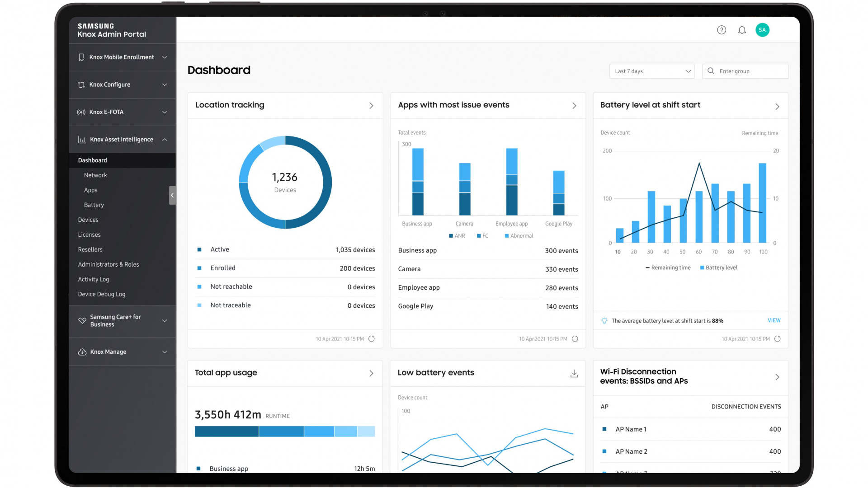
Task: Open the help question mark icon
Action: pos(722,30)
